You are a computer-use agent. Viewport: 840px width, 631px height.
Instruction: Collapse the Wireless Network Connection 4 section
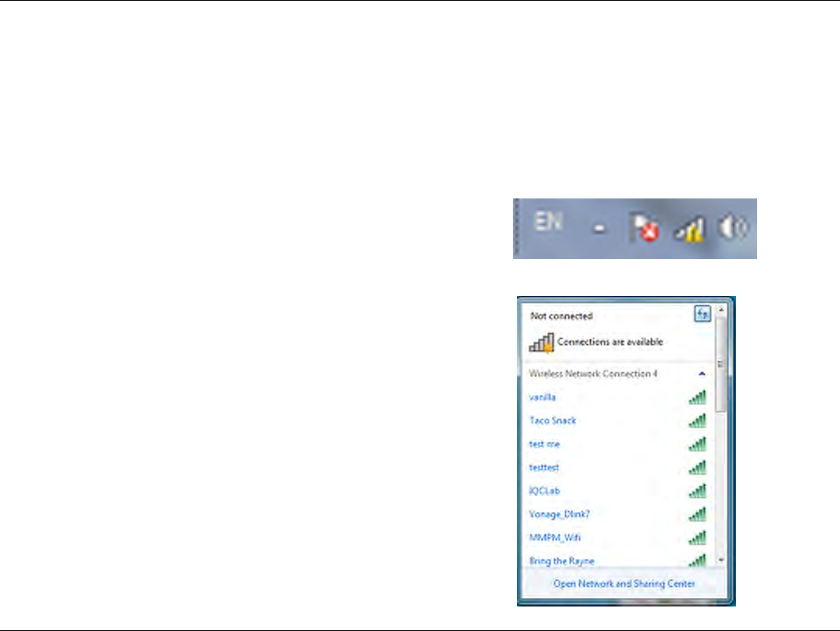coord(702,374)
